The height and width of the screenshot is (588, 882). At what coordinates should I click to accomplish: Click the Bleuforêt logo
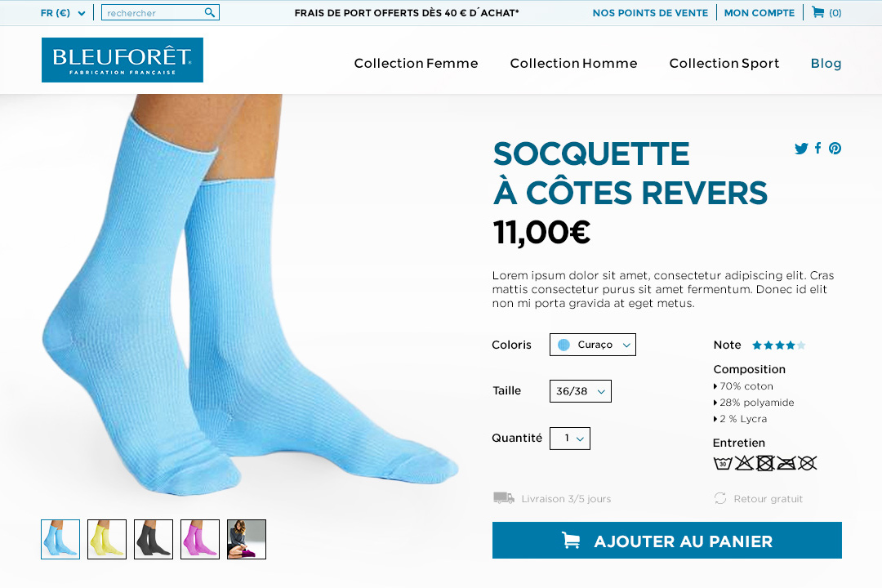coord(122,60)
